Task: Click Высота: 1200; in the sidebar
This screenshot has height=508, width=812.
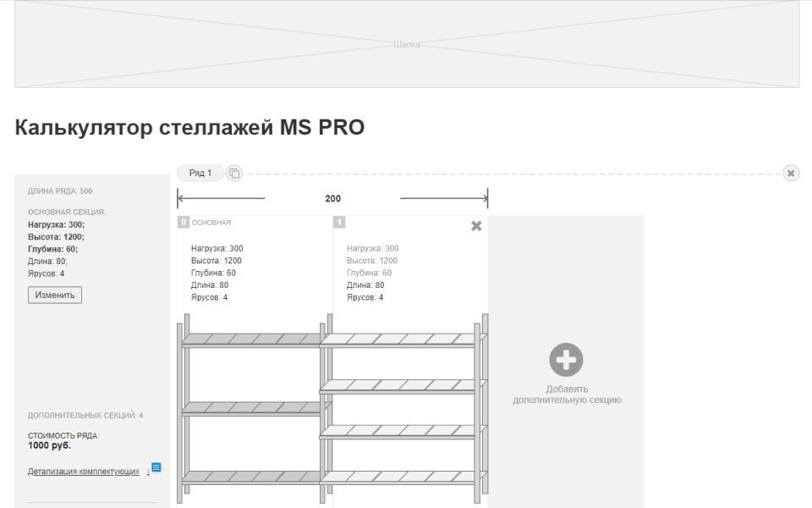Action: coord(56,237)
